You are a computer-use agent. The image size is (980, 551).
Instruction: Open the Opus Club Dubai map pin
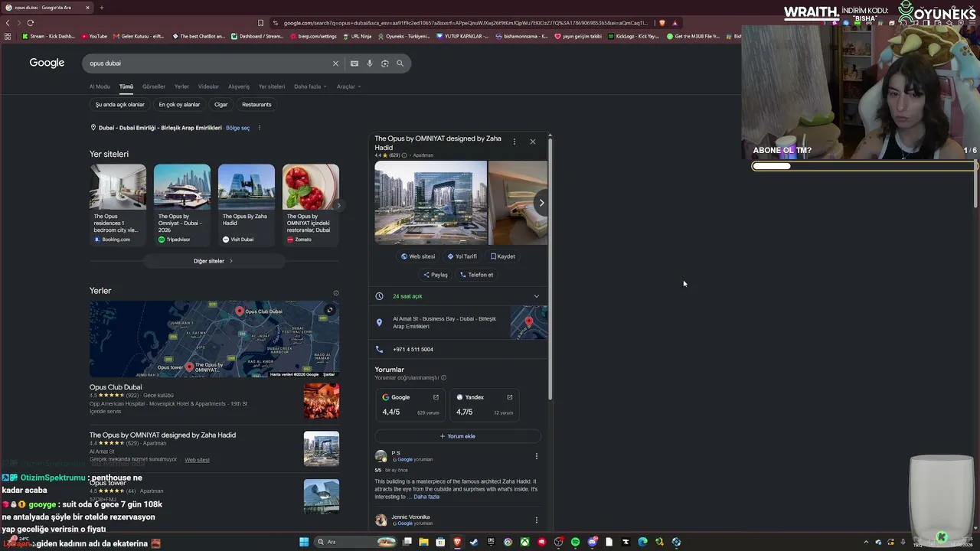pos(240,311)
